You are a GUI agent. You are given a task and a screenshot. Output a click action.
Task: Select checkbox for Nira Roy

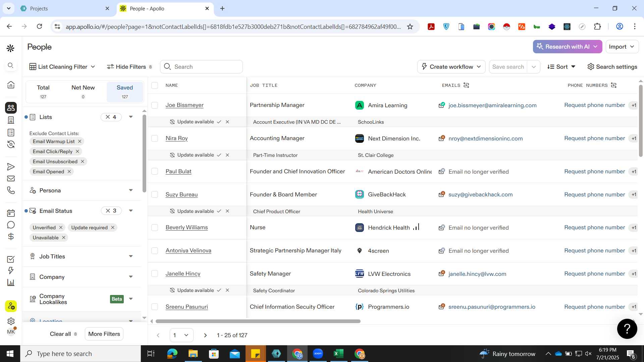point(155,138)
